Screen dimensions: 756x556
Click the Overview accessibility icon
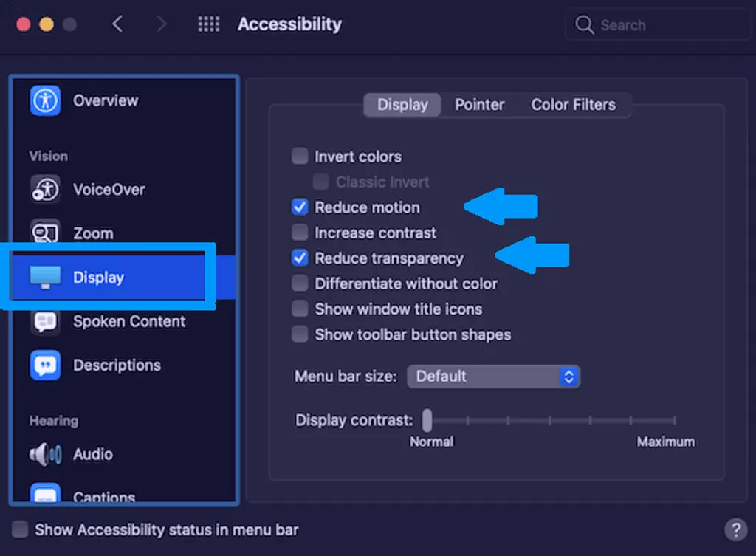[x=45, y=100]
